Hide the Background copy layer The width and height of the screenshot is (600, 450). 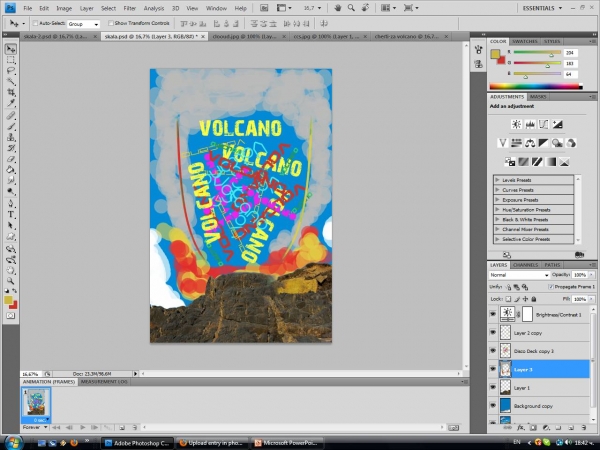pyautogui.click(x=493, y=406)
